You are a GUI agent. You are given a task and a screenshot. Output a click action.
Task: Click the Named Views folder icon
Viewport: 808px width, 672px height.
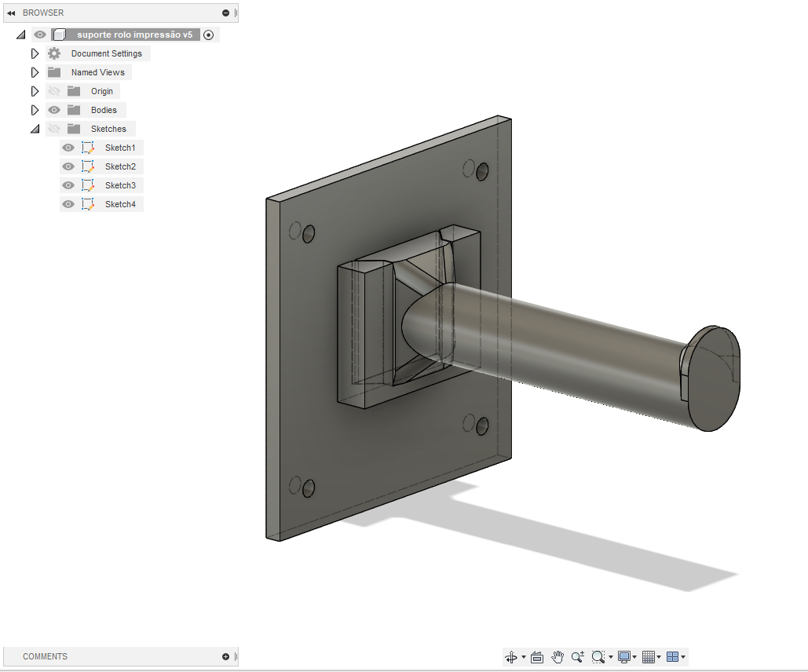pyautogui.click(x=54, y=72)
